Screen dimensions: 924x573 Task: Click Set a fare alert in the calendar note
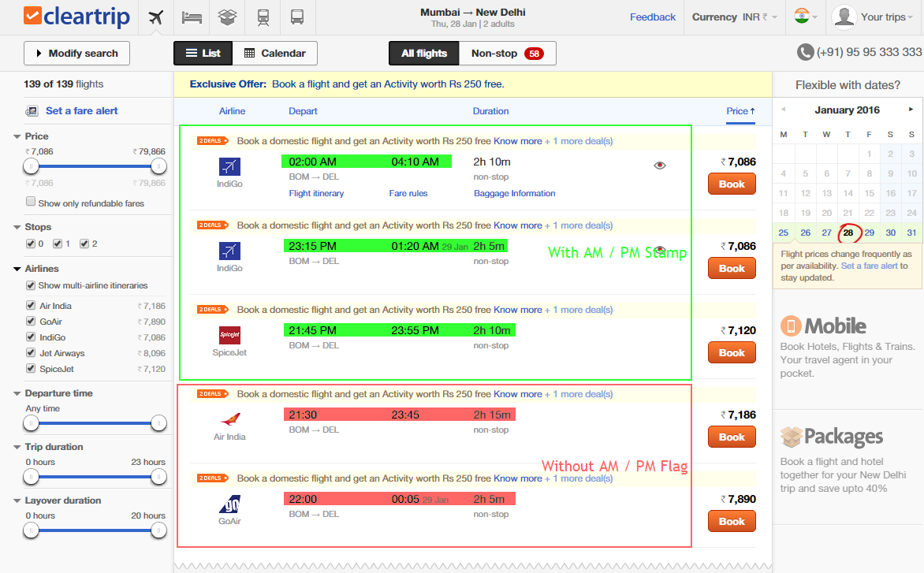point(869,266)
